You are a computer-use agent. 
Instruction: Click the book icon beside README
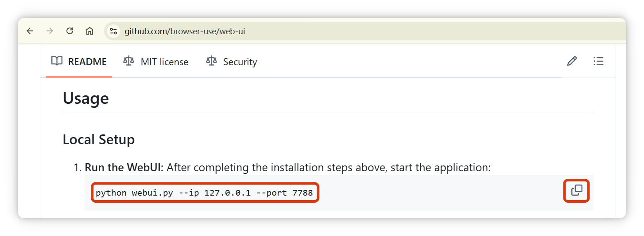[x=57, y=61]
